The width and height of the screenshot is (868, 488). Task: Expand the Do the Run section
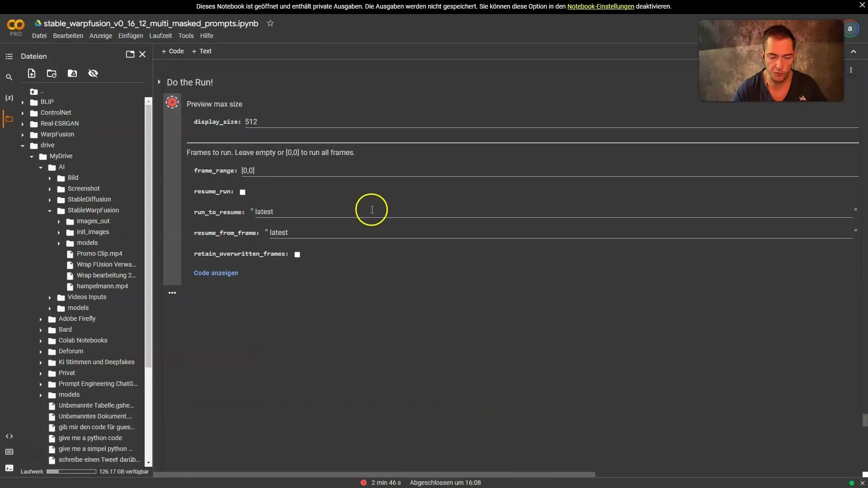pyautogui.click(x=159, y=82)
